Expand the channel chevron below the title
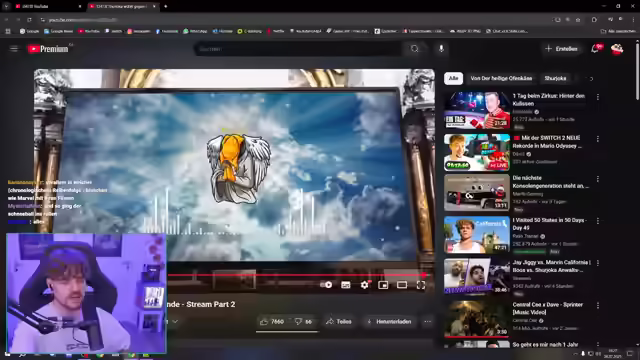Image resolution: width=640 pixels, height=360 pixels. (x=175, y=322)
